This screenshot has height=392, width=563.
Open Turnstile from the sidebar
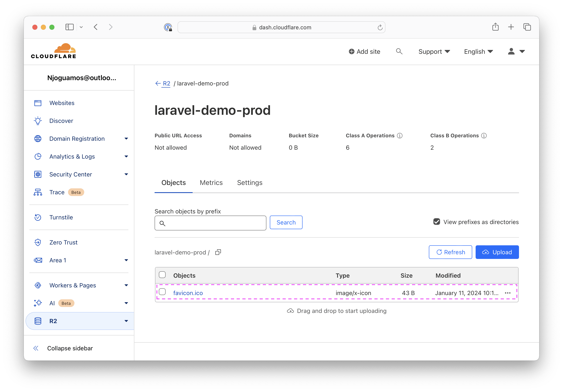tap(61, 217)
